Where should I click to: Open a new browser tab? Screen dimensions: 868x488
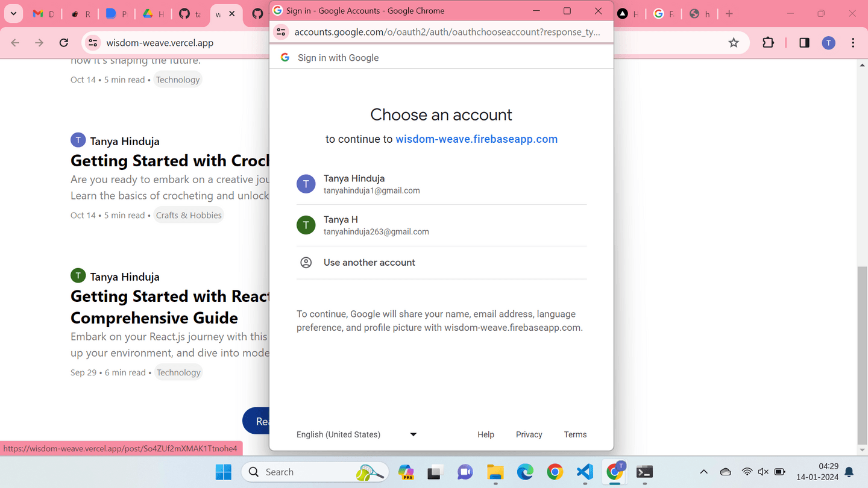click(x=729, y=13)
